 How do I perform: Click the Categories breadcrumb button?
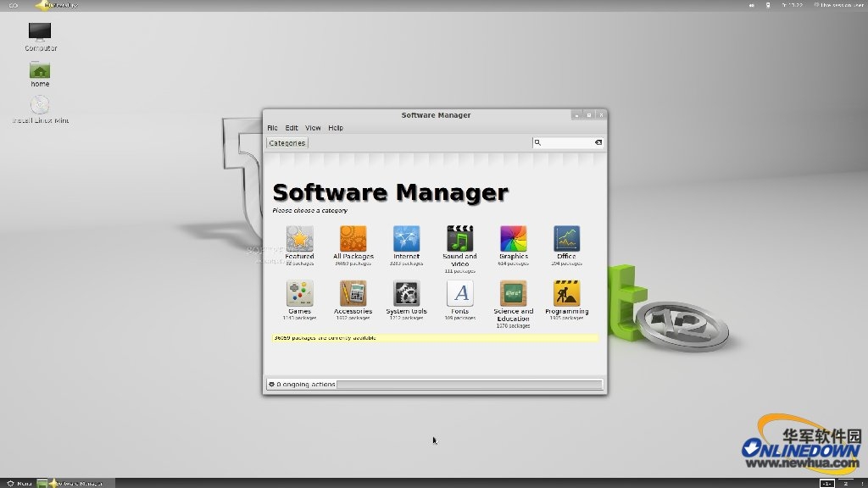click(287, 142)
